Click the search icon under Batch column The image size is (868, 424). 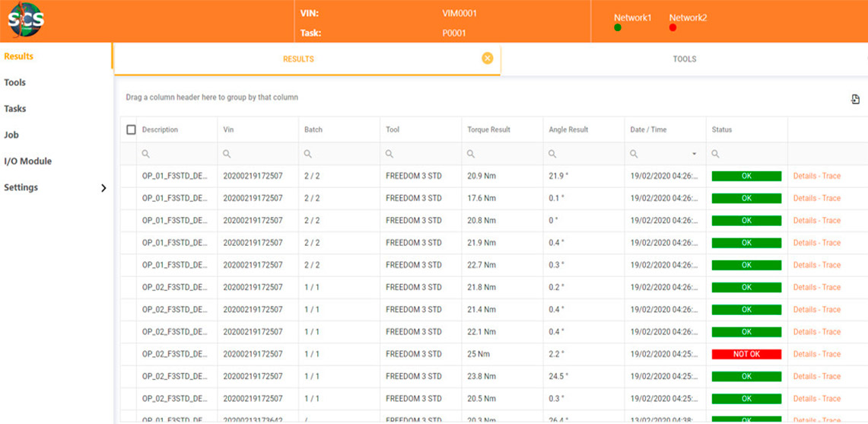coord(308,154)
